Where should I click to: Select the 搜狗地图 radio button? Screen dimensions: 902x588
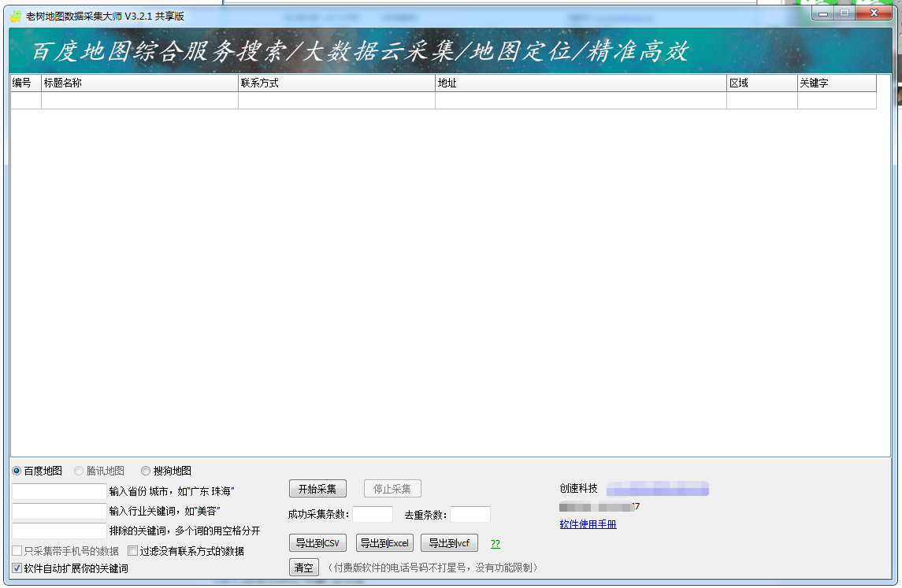(146, 471)
